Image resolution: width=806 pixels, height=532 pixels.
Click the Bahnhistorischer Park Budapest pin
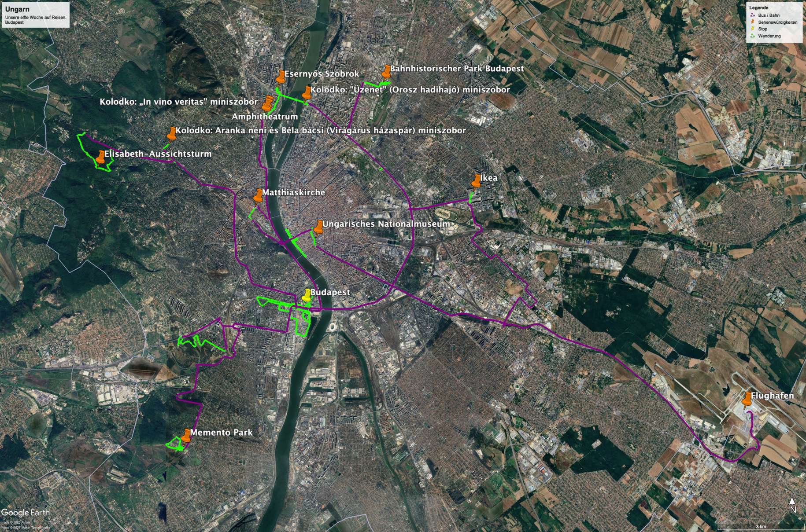coord(386,72)
